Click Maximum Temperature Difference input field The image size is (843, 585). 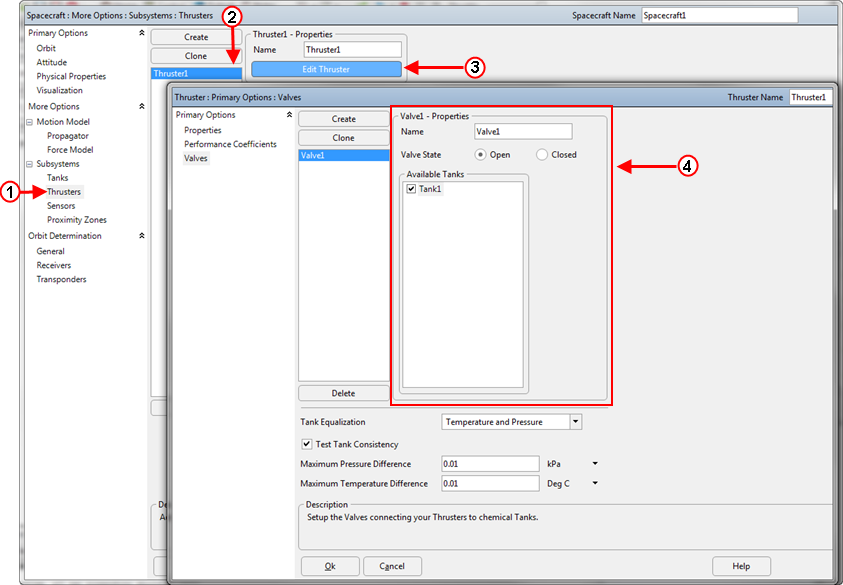490,483
